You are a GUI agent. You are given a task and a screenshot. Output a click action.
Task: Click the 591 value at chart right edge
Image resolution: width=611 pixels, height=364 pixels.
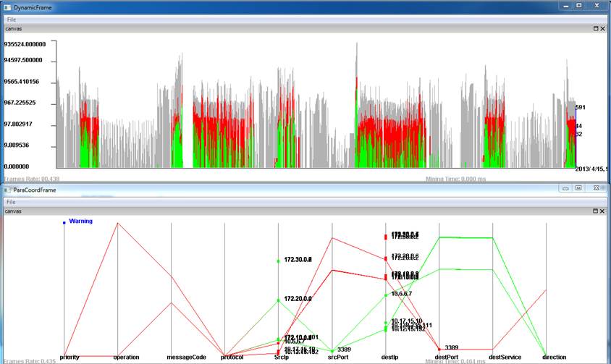click(580, 107)
